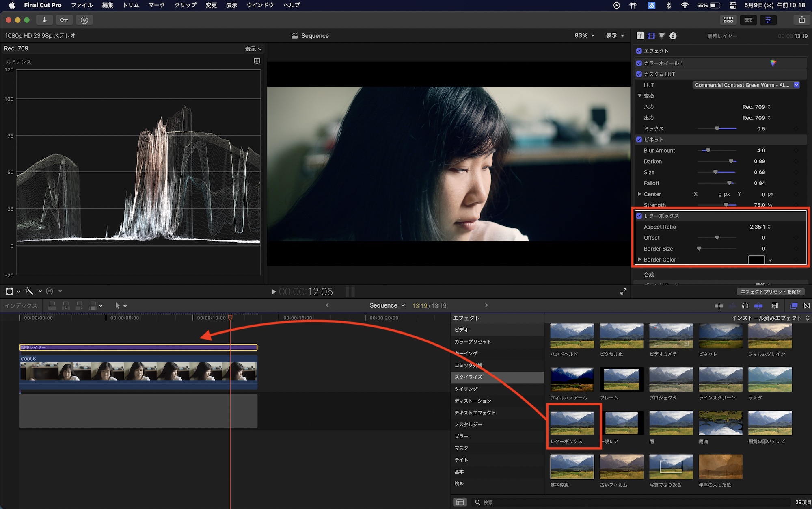The height and width of the screenshot is (509, 812).
Task: Click the import media arrow icon
Action: (44, 20)
